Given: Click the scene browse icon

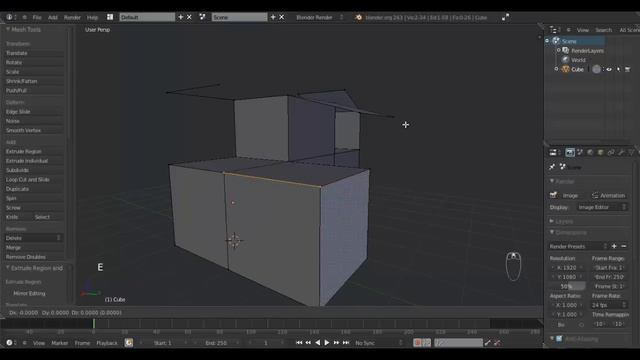Looking at the screenshot, I should [202, 17].
